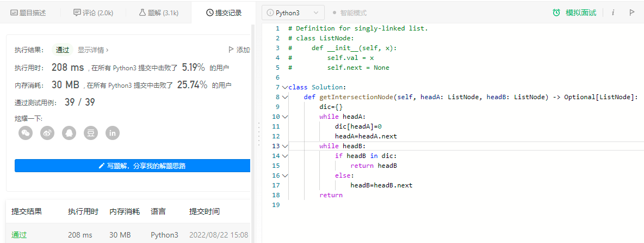This screenshot has width=644, height=243.
Task: Share result via QQ icon
Action: click(69, 133)
